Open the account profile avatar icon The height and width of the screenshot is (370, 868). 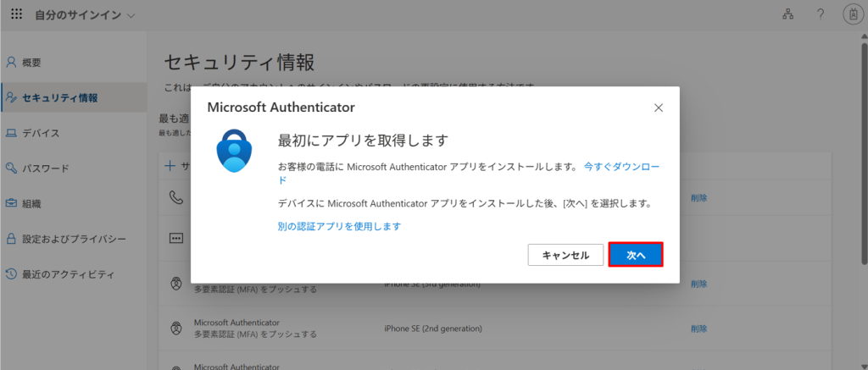[853, 15]
